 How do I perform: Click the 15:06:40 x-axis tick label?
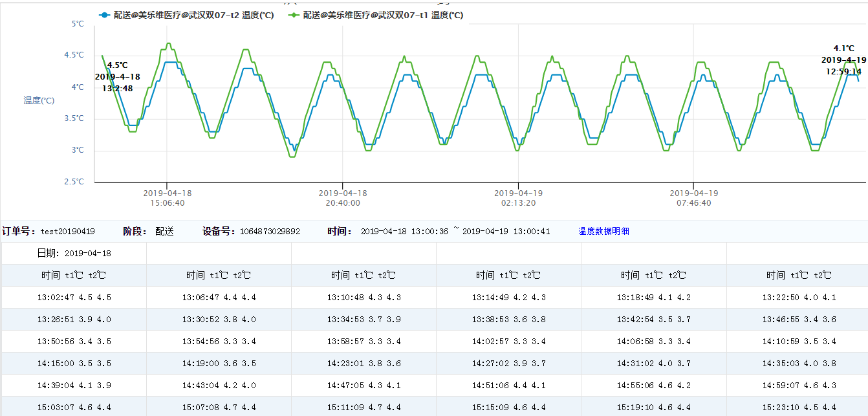pos(167,198)
